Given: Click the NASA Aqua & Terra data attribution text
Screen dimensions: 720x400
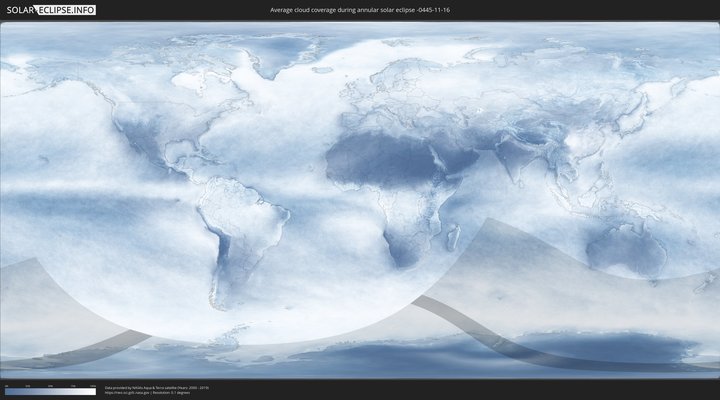Looking at the screenshot, I should (x=155, y=387).
